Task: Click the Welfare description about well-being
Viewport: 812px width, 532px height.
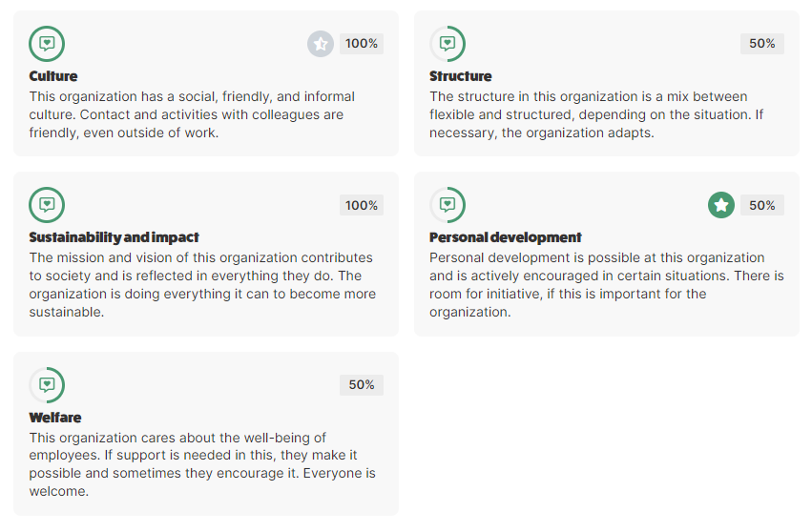Action: (202, 464)
